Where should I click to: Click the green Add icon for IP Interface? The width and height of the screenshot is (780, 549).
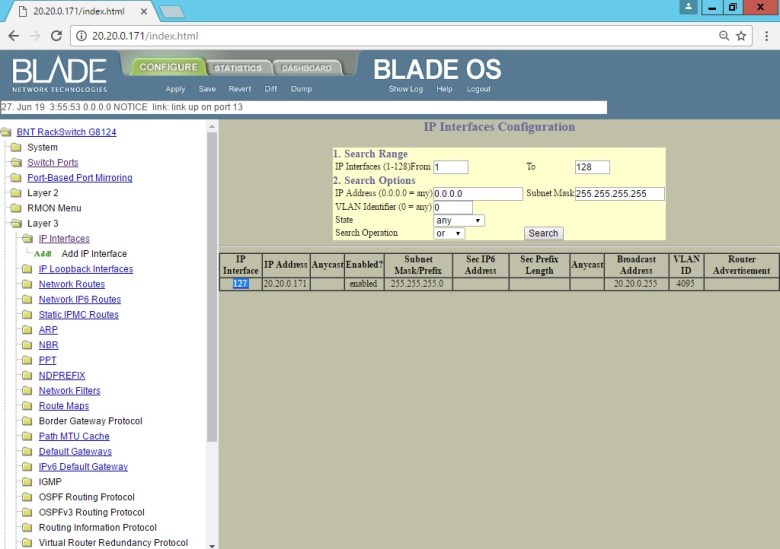click(43, 254)
